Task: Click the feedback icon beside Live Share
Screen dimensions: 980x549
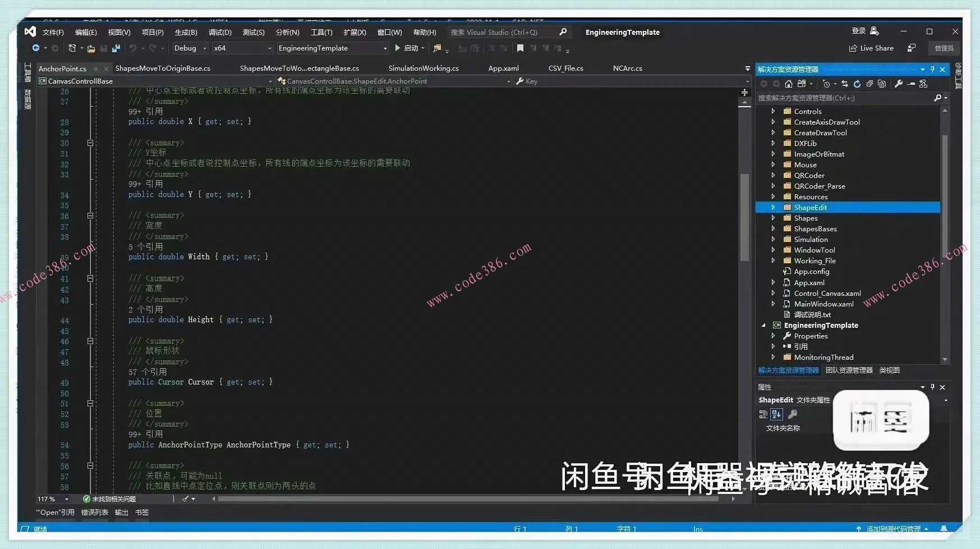Action: (912, 48)
